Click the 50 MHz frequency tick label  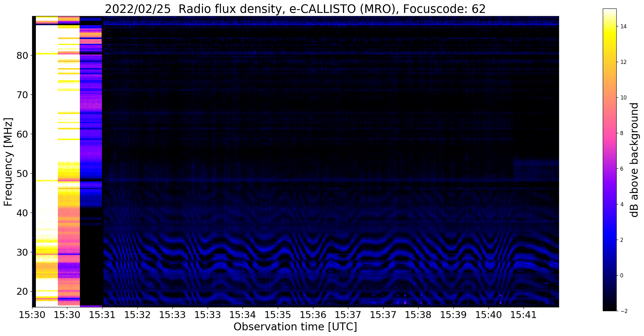(22, 174)
